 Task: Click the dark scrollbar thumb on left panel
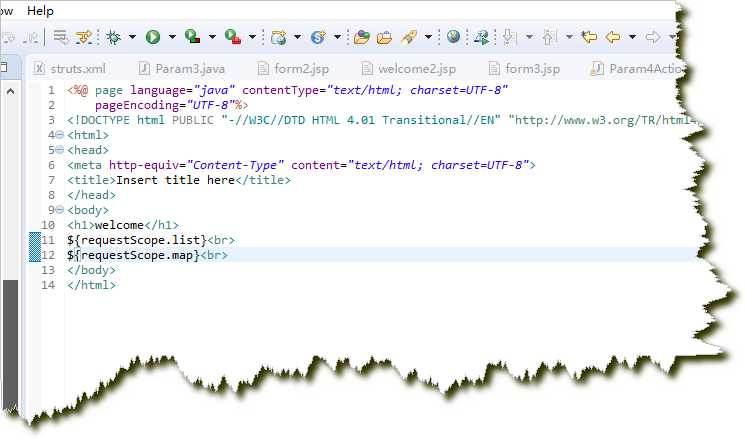point(10,344)
